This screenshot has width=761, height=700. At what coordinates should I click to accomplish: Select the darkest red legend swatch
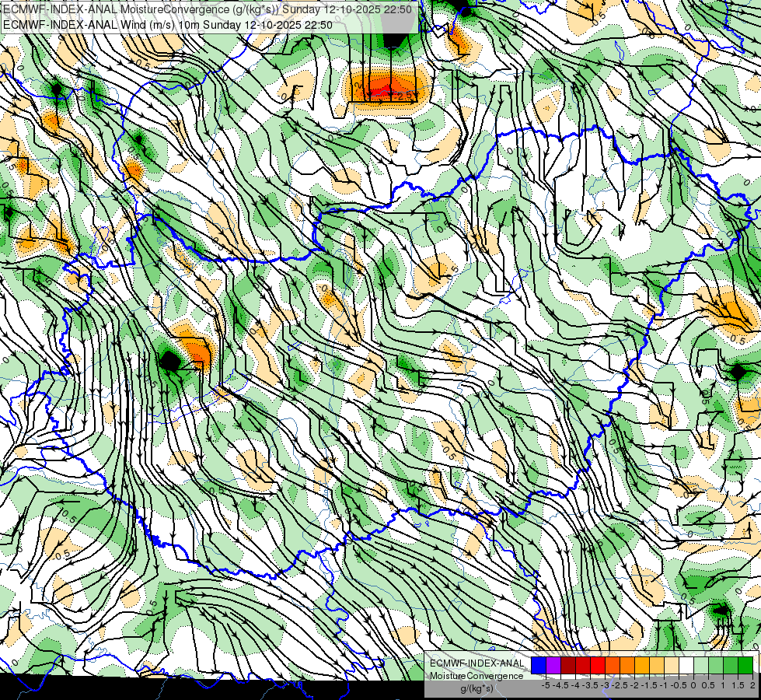[568, 666]
